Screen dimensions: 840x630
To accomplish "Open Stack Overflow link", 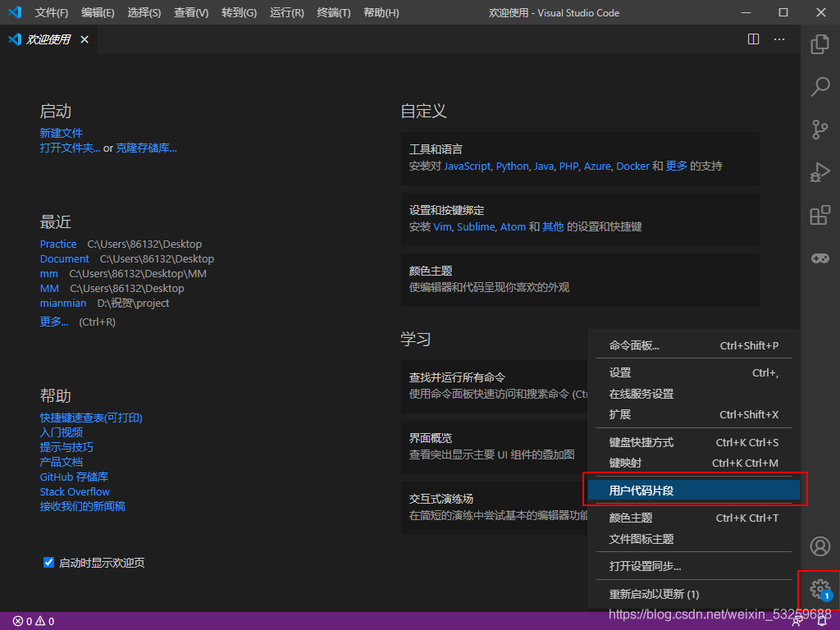I will pos(75,492).
